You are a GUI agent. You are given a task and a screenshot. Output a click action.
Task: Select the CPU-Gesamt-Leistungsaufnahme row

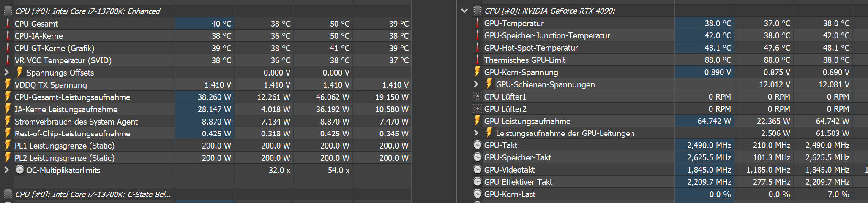pos(207,97)
